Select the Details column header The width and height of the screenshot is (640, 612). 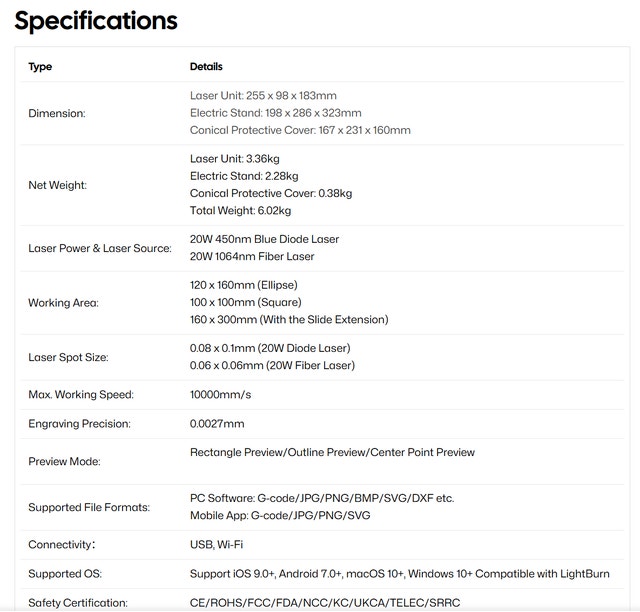click(206, 67)
